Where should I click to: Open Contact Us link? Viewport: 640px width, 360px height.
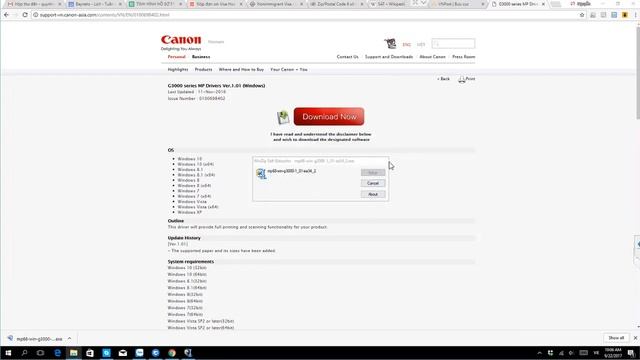(347, 57)
